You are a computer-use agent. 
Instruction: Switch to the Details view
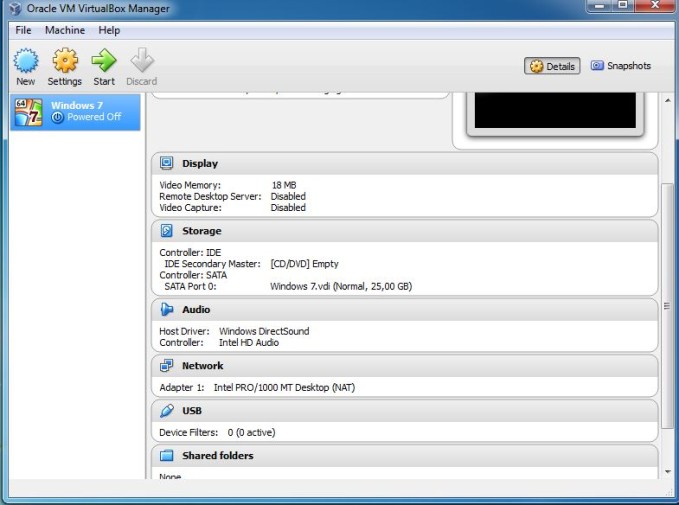(552, 66)
